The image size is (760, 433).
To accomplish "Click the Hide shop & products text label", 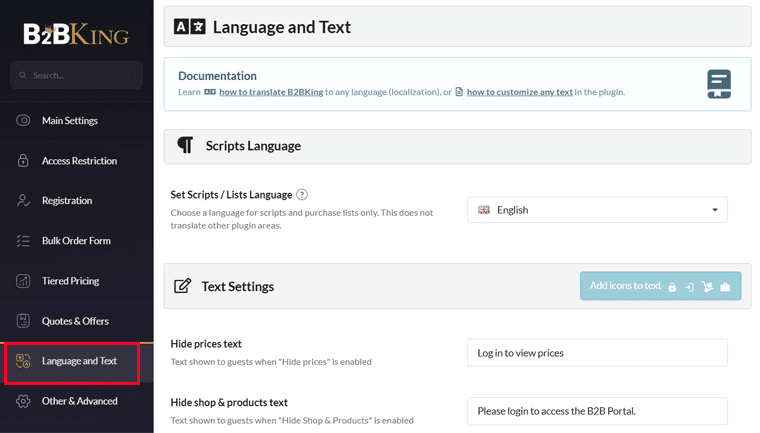I will [x=229, y=402].
